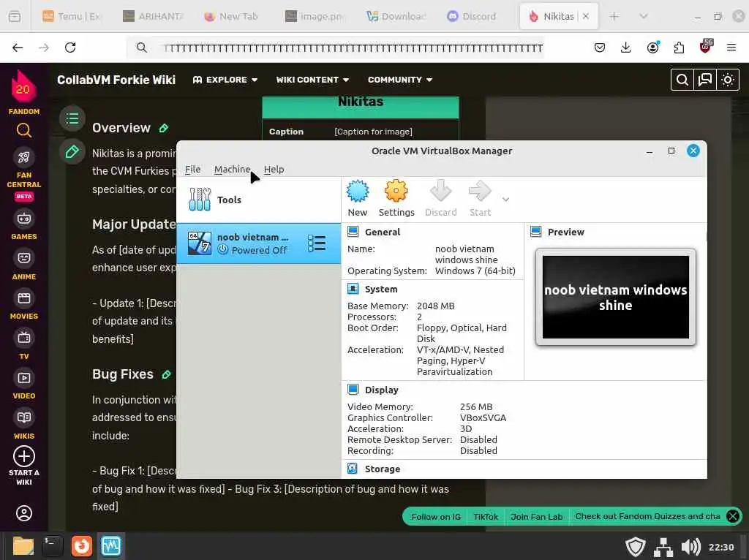The width and height of the screenshot is (749, 560).
Task: Click the Display section header
Action: coord(381,390)
